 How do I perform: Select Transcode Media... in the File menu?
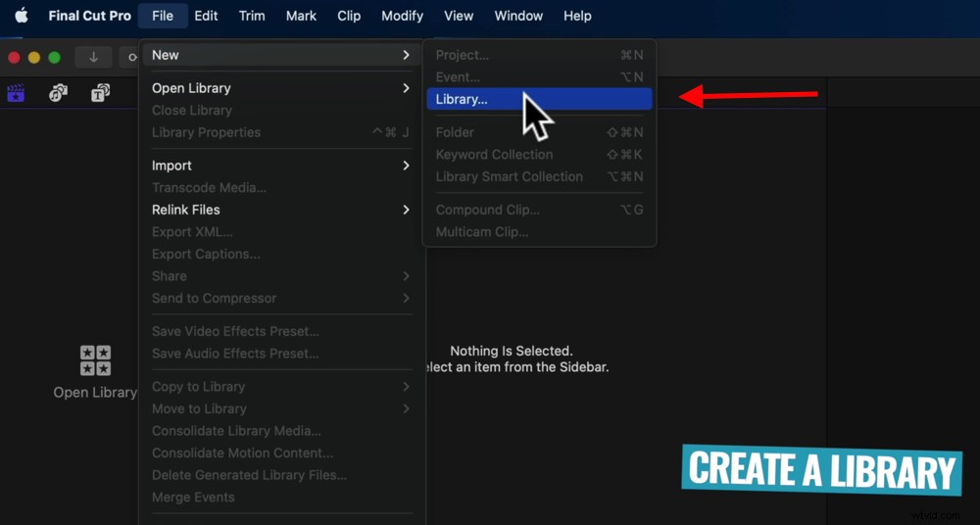point(282,187)
